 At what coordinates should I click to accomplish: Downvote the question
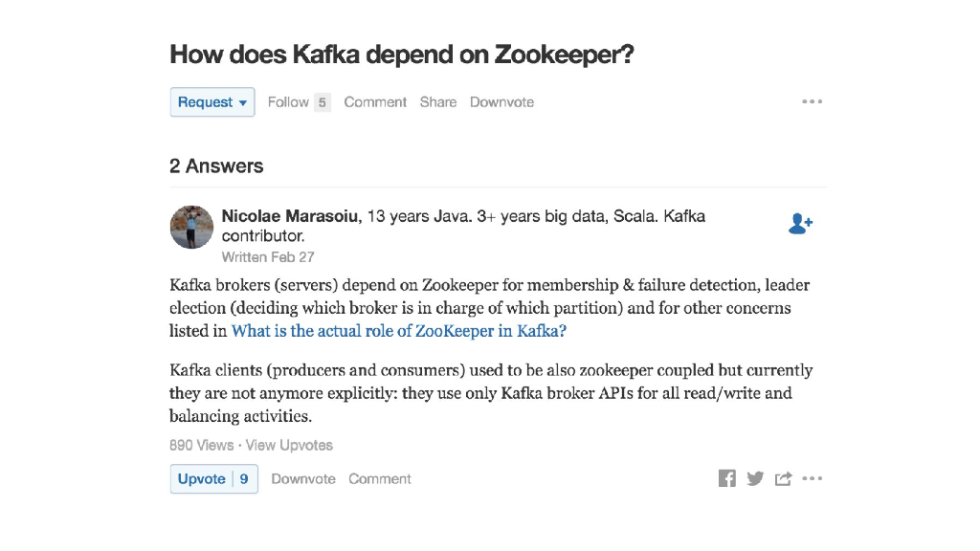coord(501,102)
